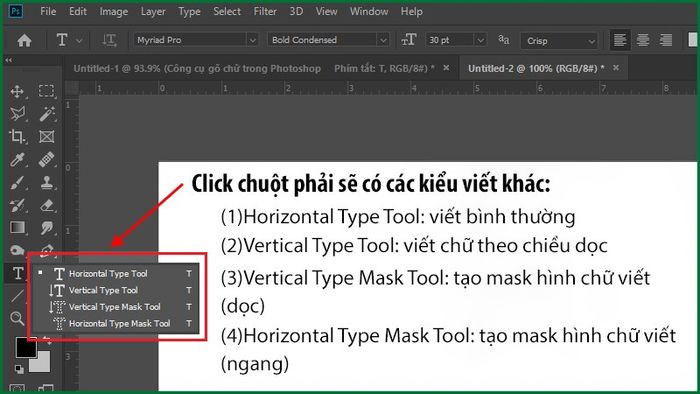Expand the toolbar with double-arrow
This screenshot has width=700, height=394.
click(8, 60)
